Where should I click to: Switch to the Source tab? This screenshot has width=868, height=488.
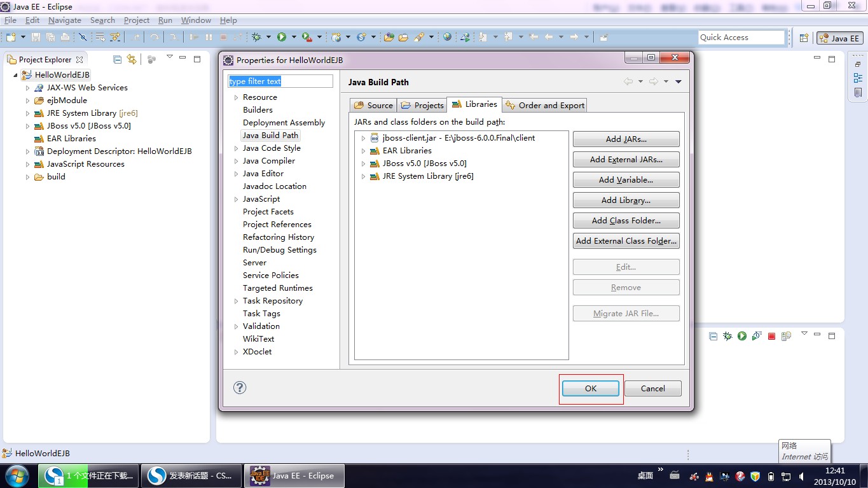373,105
